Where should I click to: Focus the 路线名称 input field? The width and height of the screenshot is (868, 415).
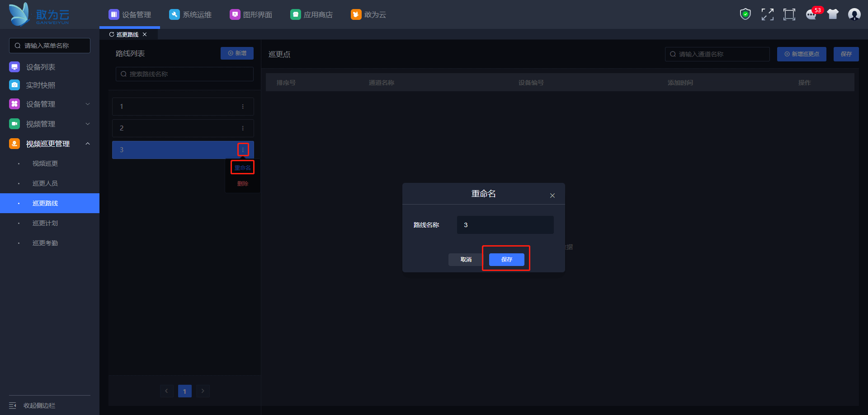point(505,225)
